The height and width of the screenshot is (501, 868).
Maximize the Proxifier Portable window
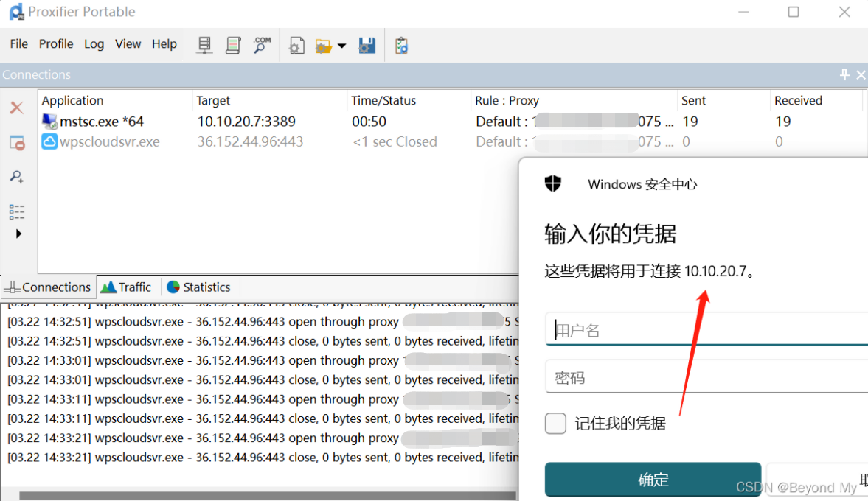(794, 12)
